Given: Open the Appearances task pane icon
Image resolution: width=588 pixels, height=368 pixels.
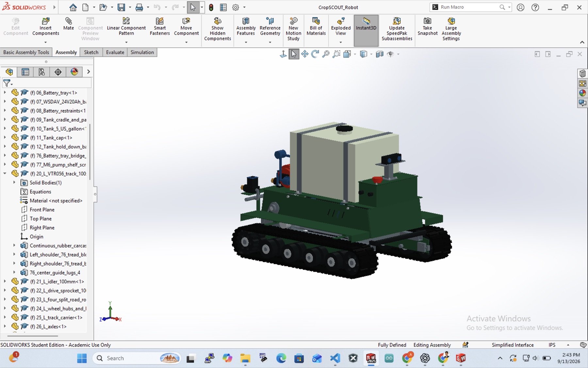Looking at the screenshot, I should pyautogui.click(x=582, y=93).
